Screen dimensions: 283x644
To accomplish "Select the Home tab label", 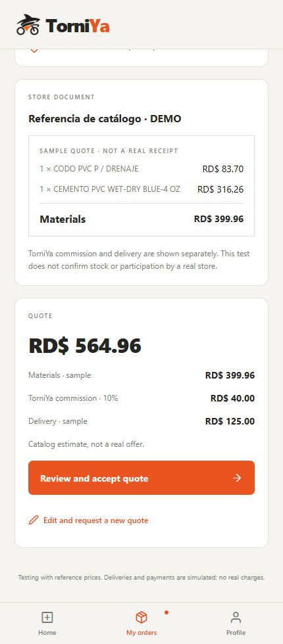I will (x=47, y=632).
